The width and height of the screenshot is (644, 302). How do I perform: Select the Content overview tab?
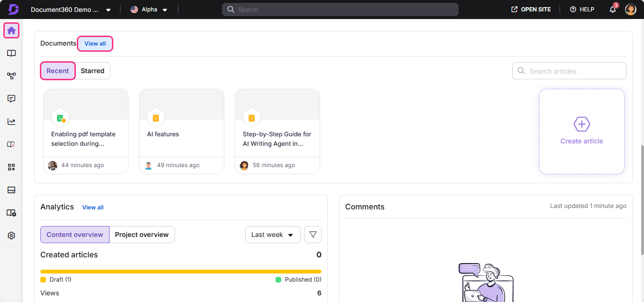pos(75,235)
